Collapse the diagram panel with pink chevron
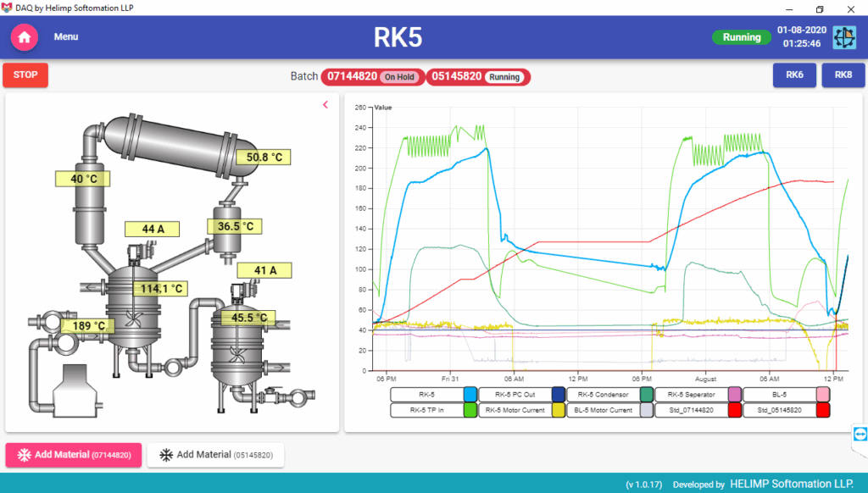 pos(325,105)
